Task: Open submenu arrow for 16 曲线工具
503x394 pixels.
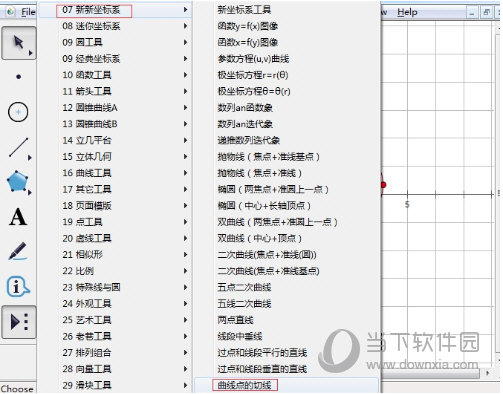Action: [185, 173]
